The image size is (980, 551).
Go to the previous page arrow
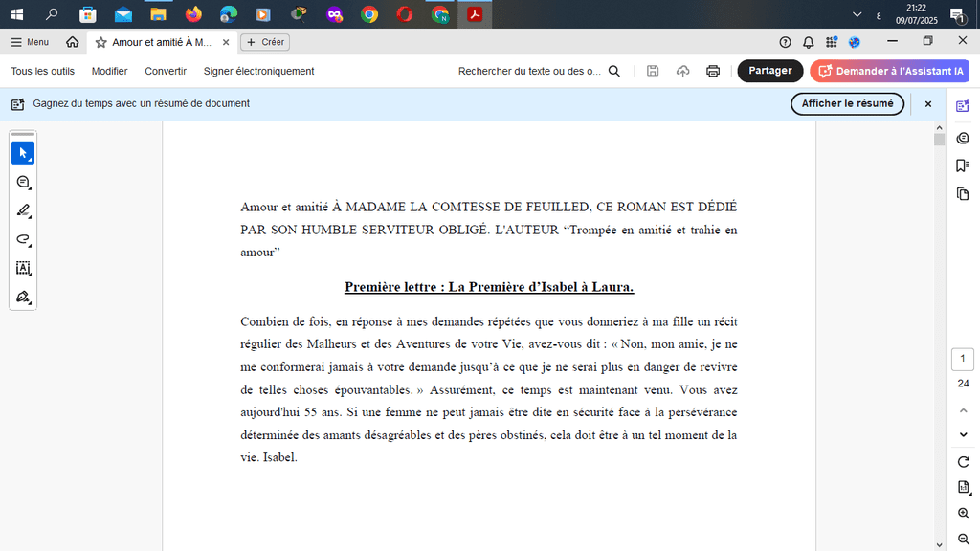click(x=963, y=410)
